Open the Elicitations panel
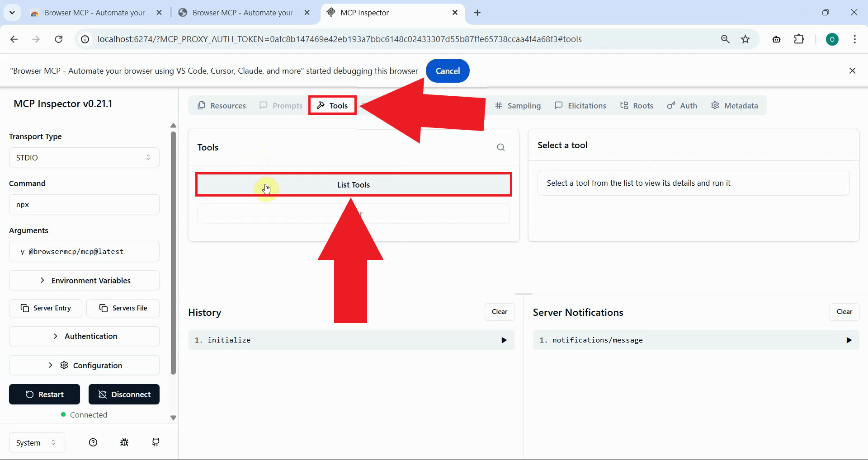This screenshot has height=460, width=868. tap(580, 105)
